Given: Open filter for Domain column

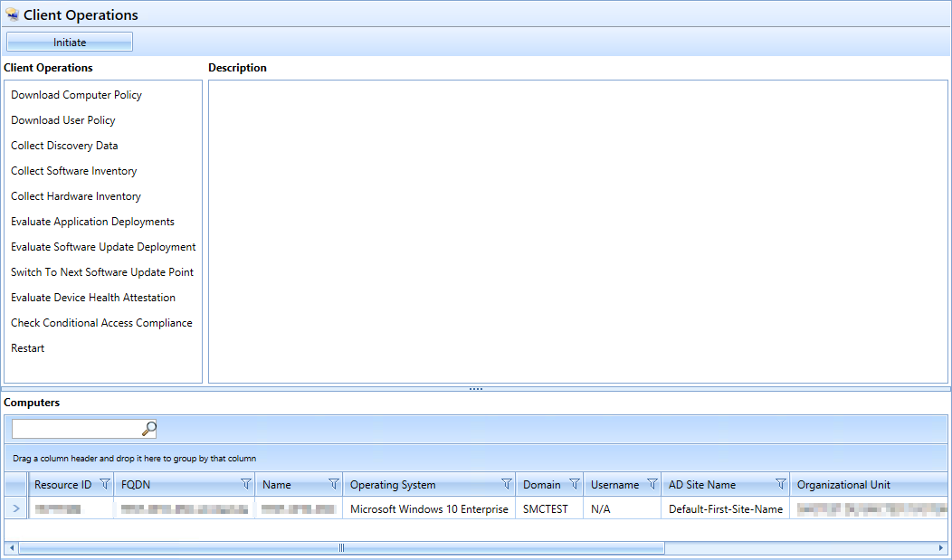Looking at the screenshot, I should (574, 484).
